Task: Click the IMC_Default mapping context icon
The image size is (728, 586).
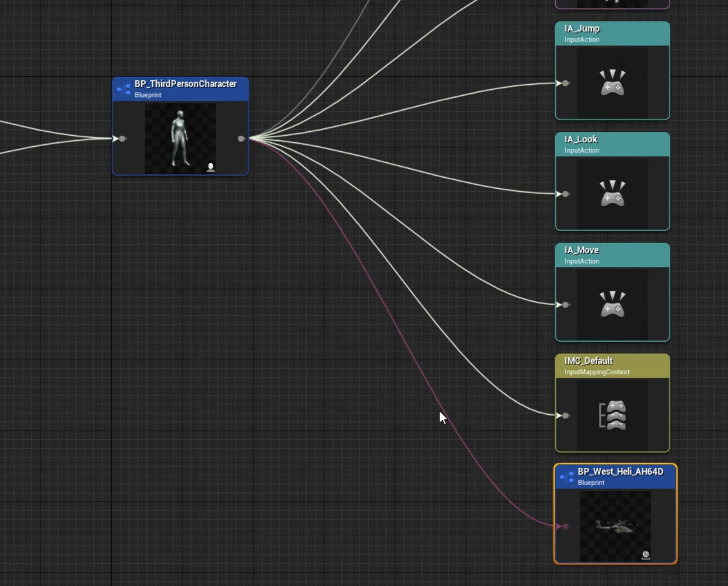Action: pyautogui.click(x=612, y=415)
